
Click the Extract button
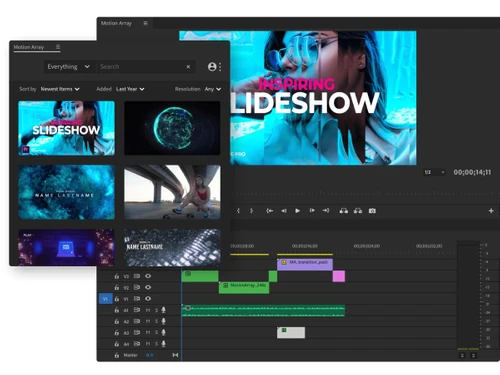pos(358,211)
